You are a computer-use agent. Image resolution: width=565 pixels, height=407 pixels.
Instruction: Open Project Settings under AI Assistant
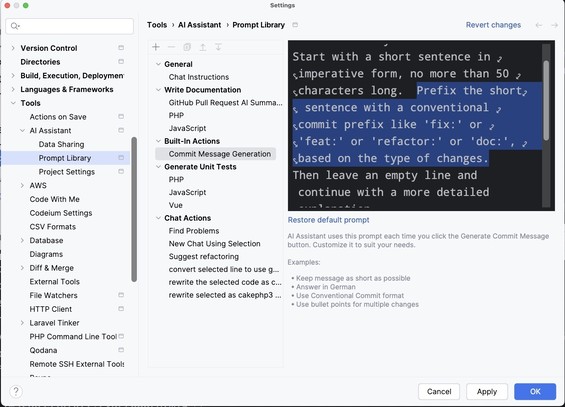pyautogui.click(x=67, y=171)
